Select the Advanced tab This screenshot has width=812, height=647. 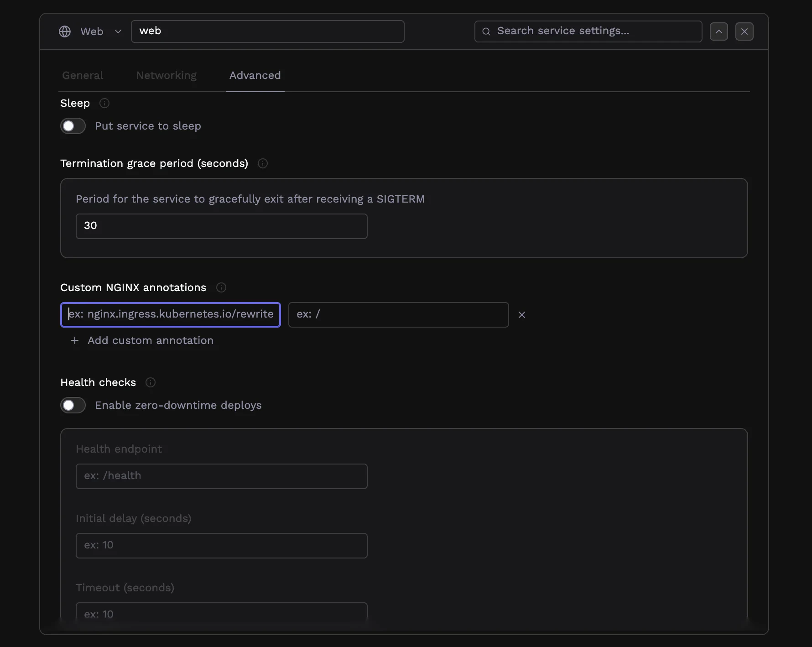255,75
